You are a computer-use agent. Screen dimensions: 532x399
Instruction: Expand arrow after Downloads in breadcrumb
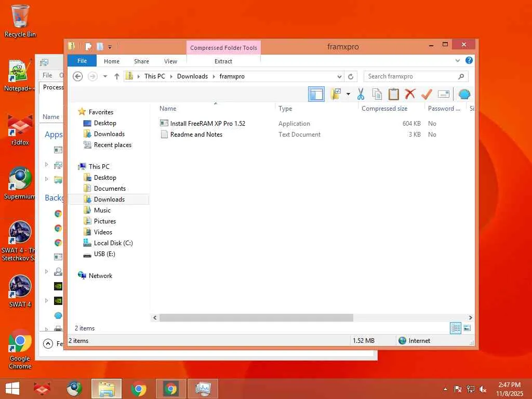(x=214, y=76)
